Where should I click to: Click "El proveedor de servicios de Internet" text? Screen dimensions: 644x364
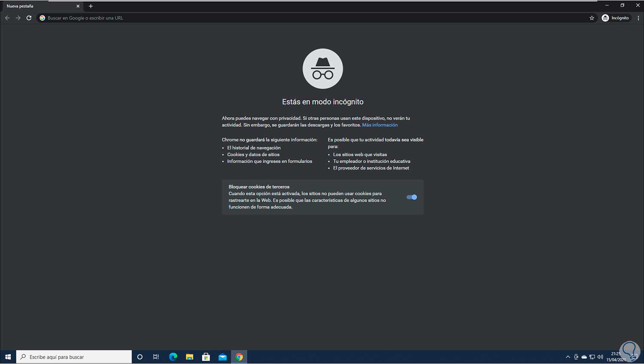coord(371,168)
